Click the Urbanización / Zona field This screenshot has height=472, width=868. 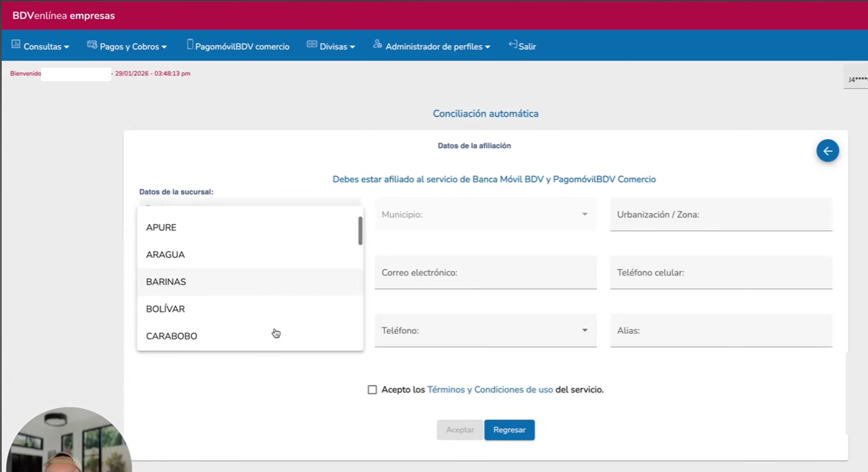pos(721,214)
